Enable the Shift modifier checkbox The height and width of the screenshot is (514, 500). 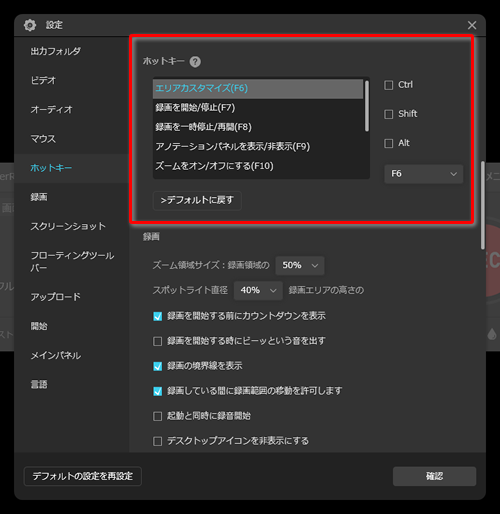point(389,114)
